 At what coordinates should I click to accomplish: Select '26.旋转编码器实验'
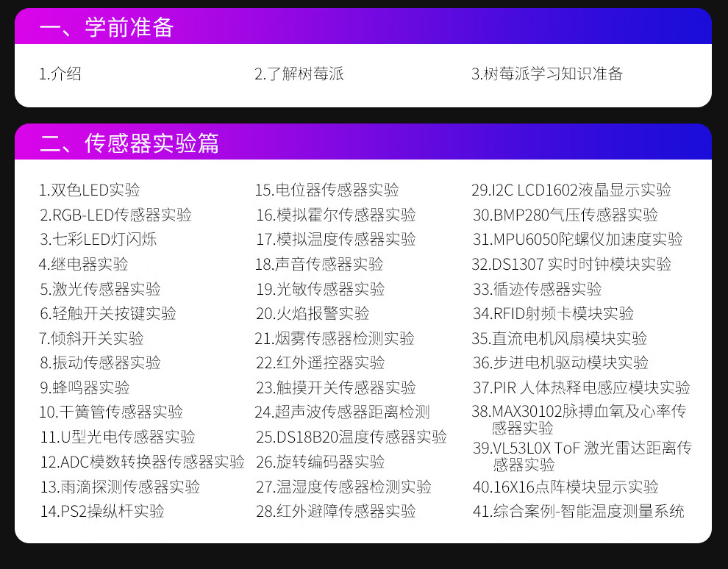(321, 462)
